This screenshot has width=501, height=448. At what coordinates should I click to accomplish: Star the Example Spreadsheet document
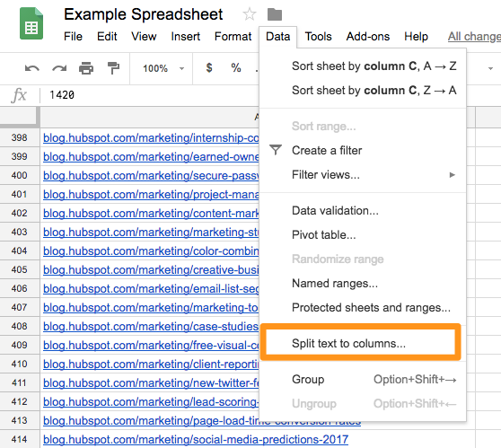249,14
